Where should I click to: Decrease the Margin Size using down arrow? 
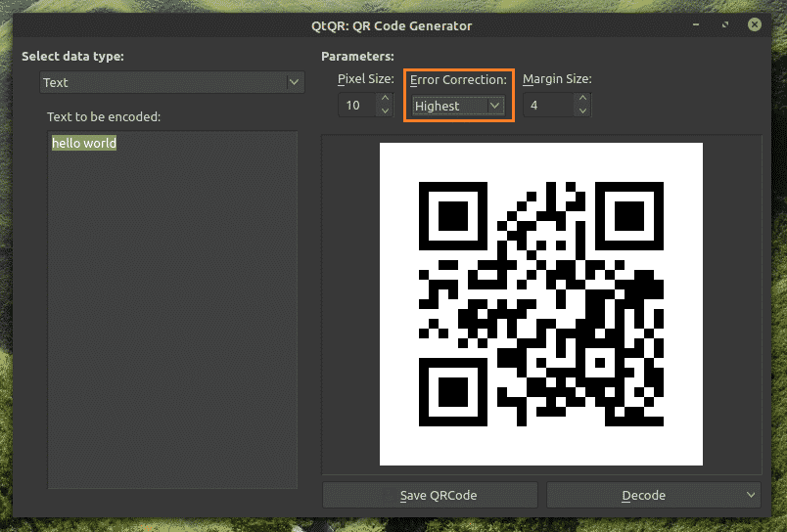(583, 111)
